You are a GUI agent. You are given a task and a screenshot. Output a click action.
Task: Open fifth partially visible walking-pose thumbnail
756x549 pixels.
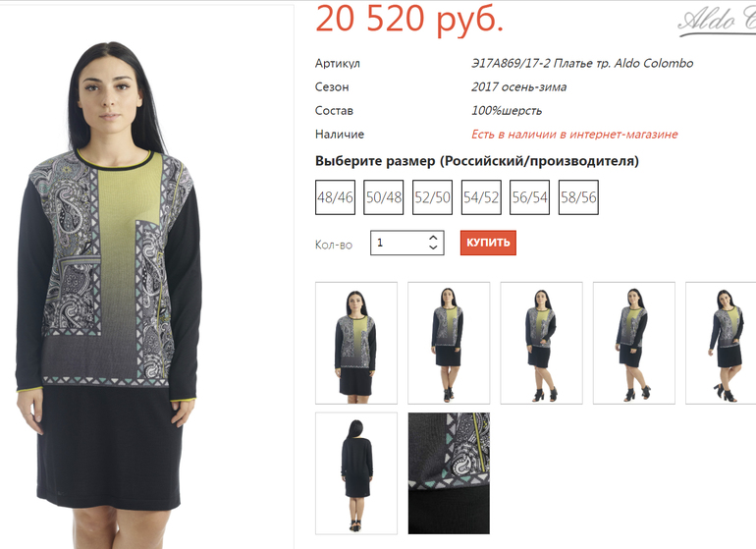point(721,343)
